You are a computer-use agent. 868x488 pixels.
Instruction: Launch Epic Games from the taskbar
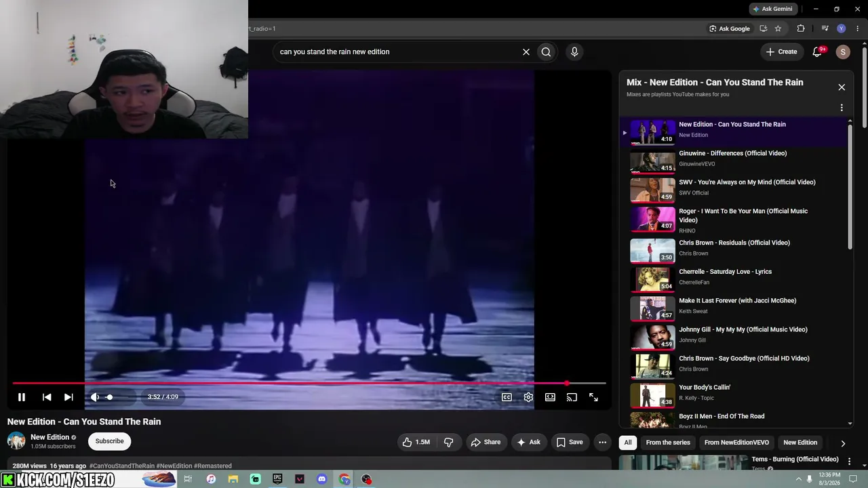point(277,479)
